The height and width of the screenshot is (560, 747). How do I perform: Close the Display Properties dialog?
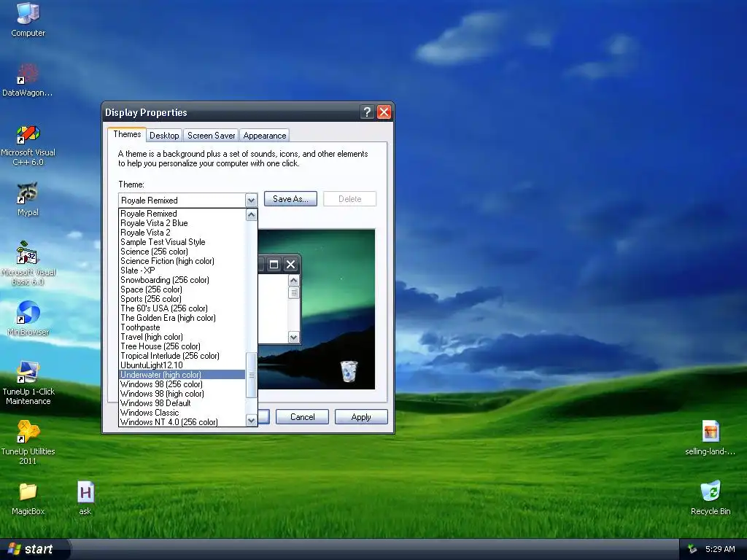click(384, 112)
